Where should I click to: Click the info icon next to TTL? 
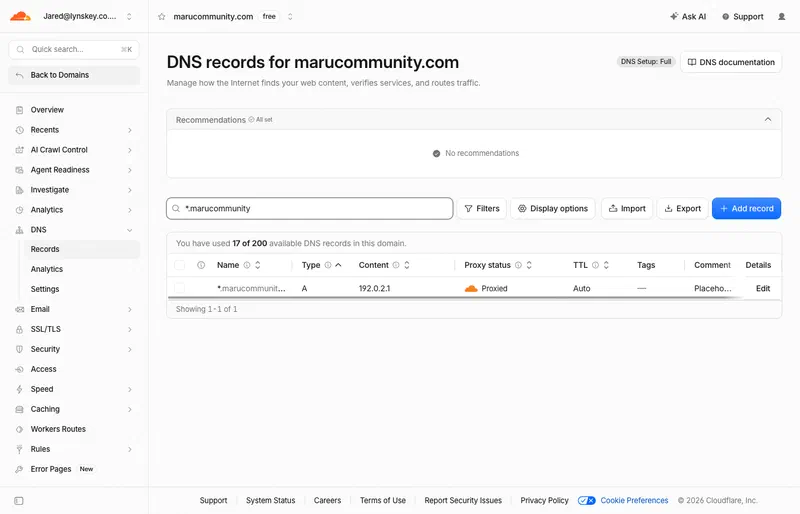595,265
